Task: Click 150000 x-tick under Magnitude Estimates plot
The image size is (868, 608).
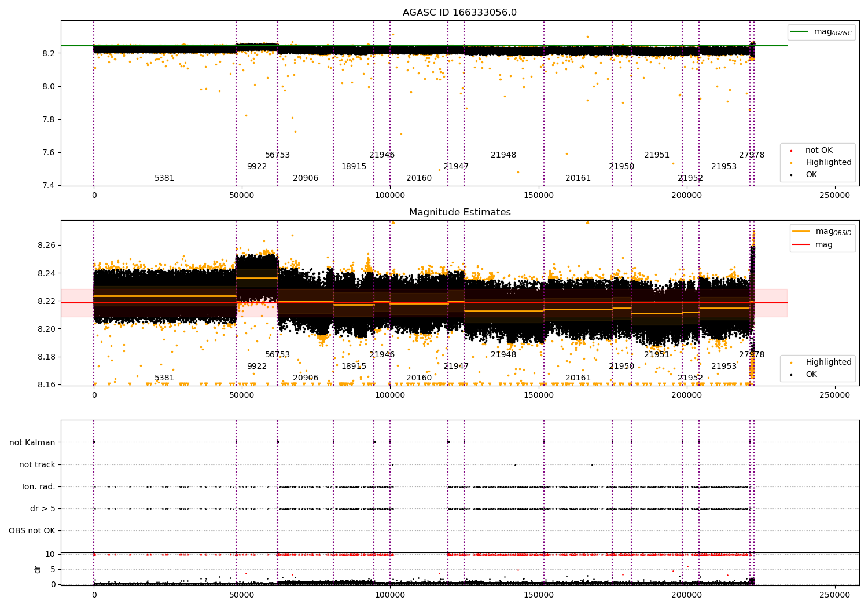Action: 539,395
